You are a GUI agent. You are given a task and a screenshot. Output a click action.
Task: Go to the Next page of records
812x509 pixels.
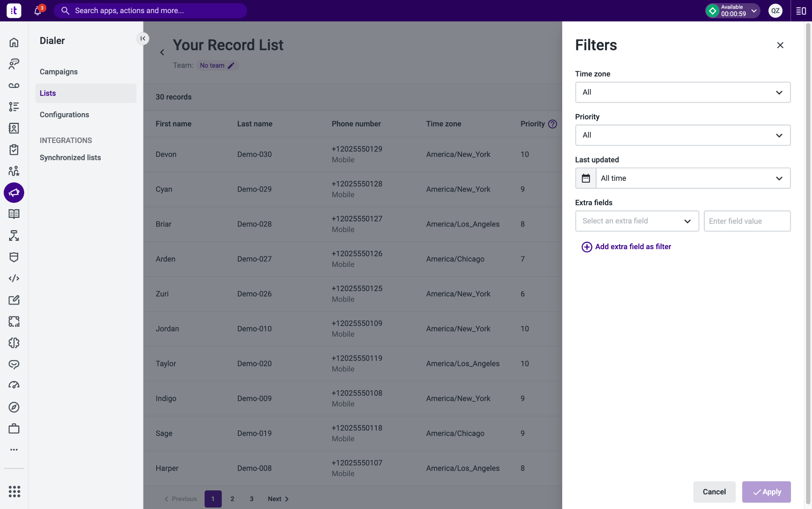pyautogui.click(x=278, y=499)
